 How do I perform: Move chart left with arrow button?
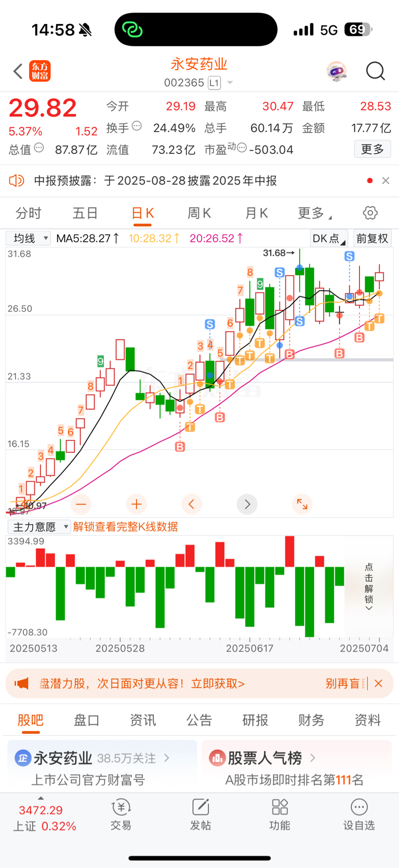click(x=192, y=504)
